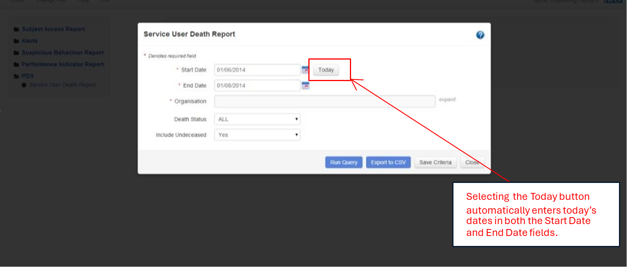Click the Start Date input field

coord(257,70)
